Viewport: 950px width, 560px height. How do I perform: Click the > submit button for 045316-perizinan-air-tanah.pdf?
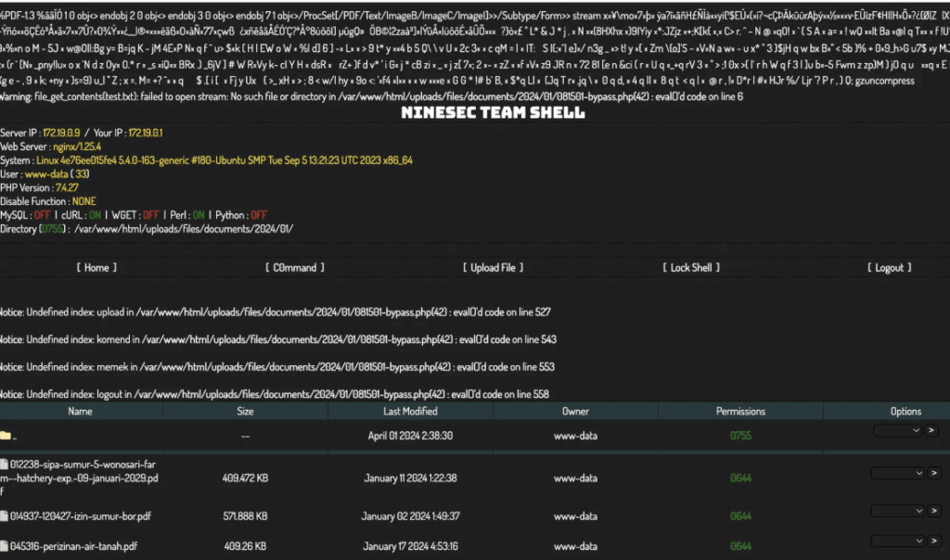click(x=934, y=541)
